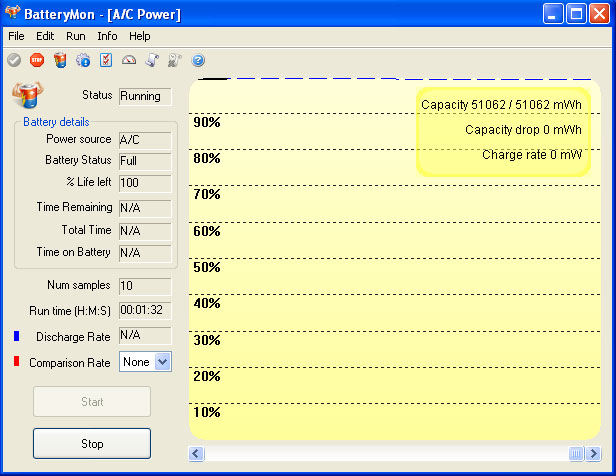The height and width of the screenshot is (476, 616).
Task: Click the greyed-out scroll toolbar icon
Action: coord(175,60)
